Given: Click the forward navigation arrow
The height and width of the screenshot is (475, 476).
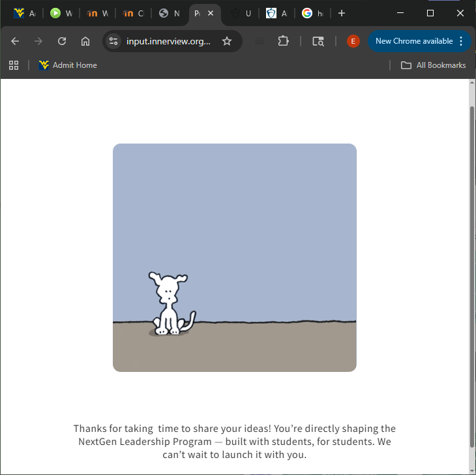Looking at the screenshot, I should 38,41.
